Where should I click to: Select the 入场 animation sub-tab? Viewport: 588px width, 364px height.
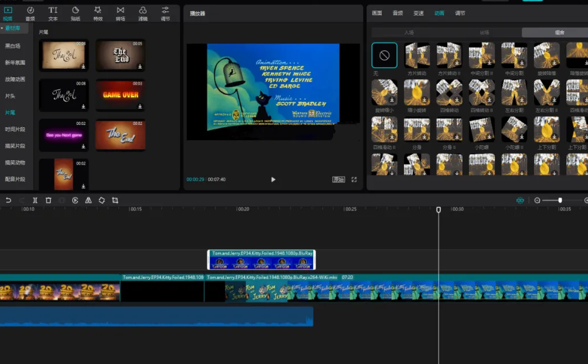409,33
